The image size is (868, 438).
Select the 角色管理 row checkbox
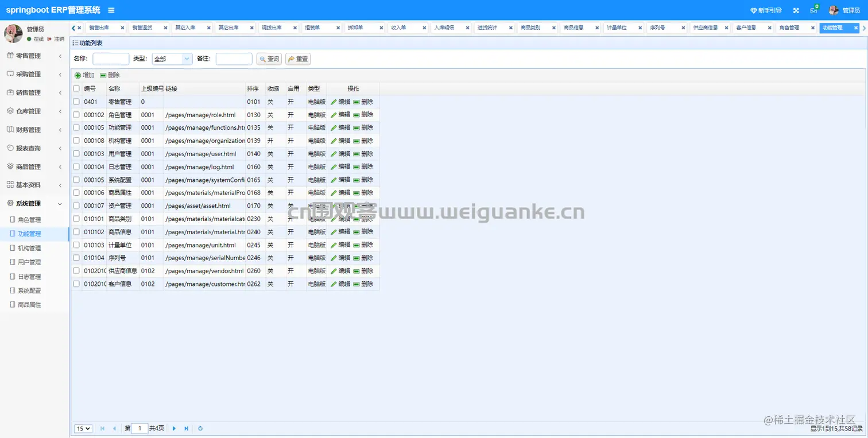(76, 115)
